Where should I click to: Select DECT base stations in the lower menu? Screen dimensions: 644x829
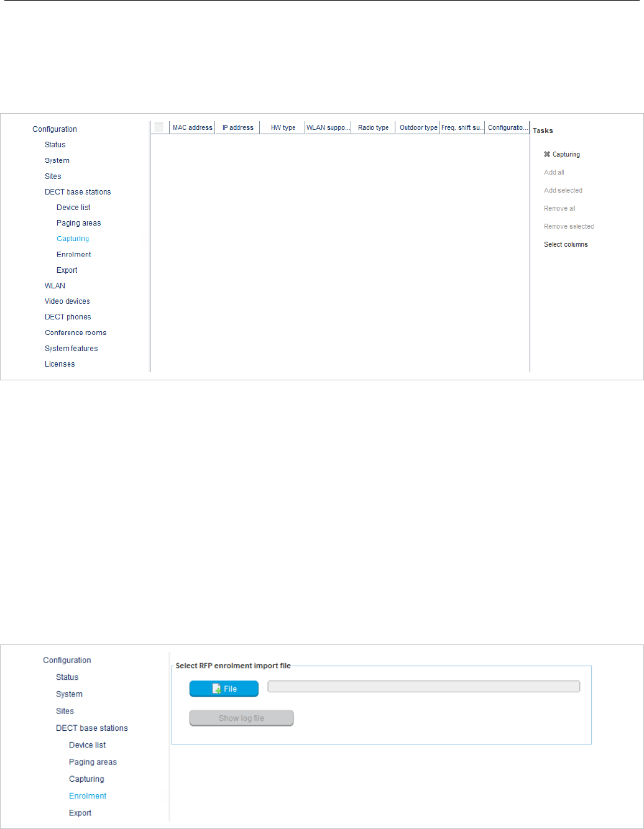[92, 728]
